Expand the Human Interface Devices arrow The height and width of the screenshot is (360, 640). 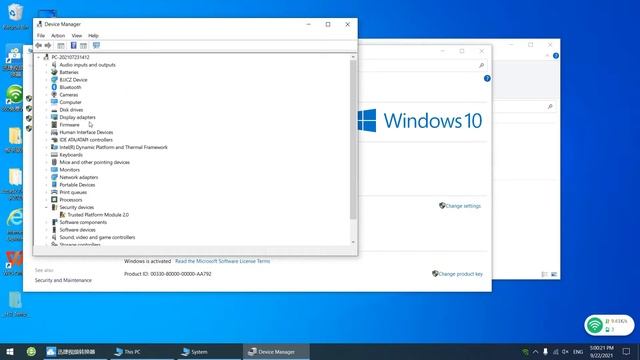pos(46,132)
